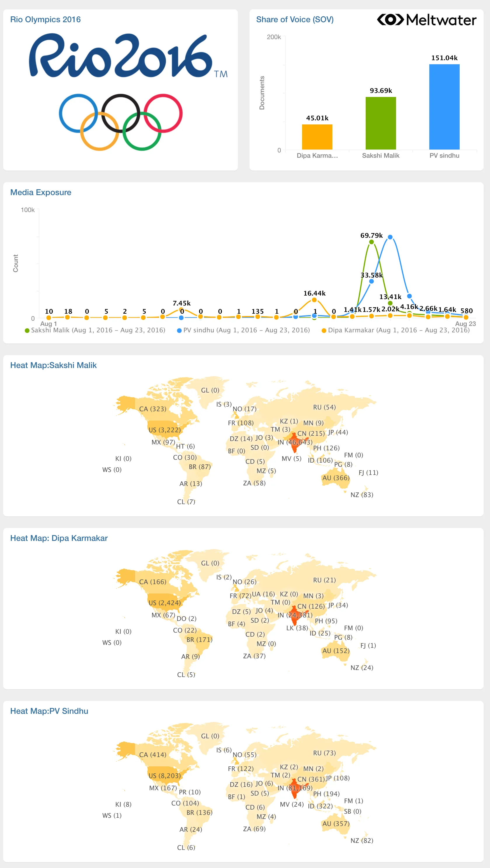
Task: Click the Olympic rings image
Action: [x=121, y=122]
